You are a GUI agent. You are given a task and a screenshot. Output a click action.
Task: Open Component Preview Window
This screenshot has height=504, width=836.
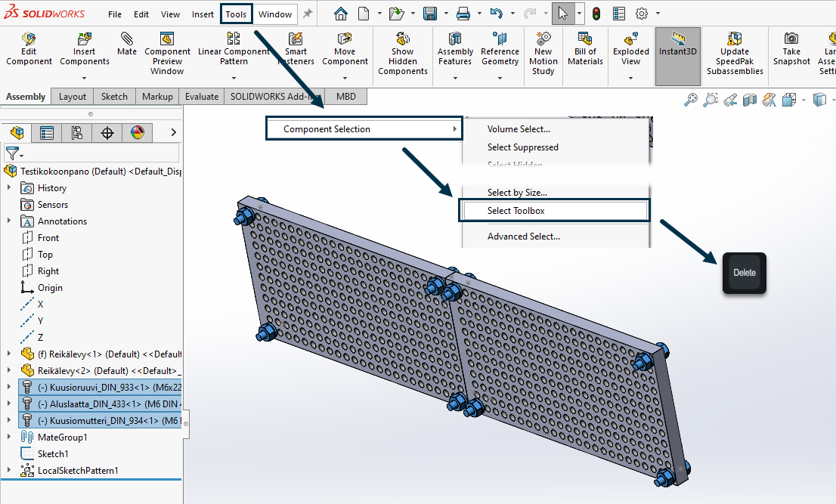(167, 54)
